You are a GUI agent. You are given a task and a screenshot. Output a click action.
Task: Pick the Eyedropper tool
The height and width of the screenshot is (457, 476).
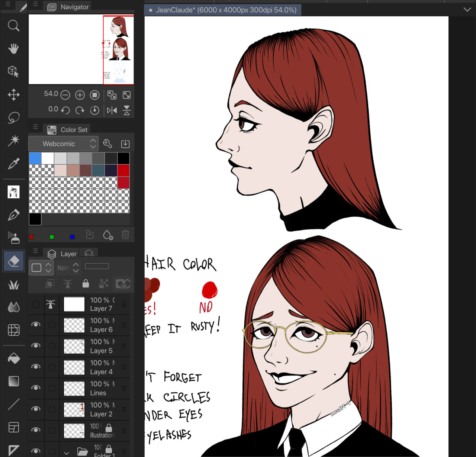tap(14, 164)
